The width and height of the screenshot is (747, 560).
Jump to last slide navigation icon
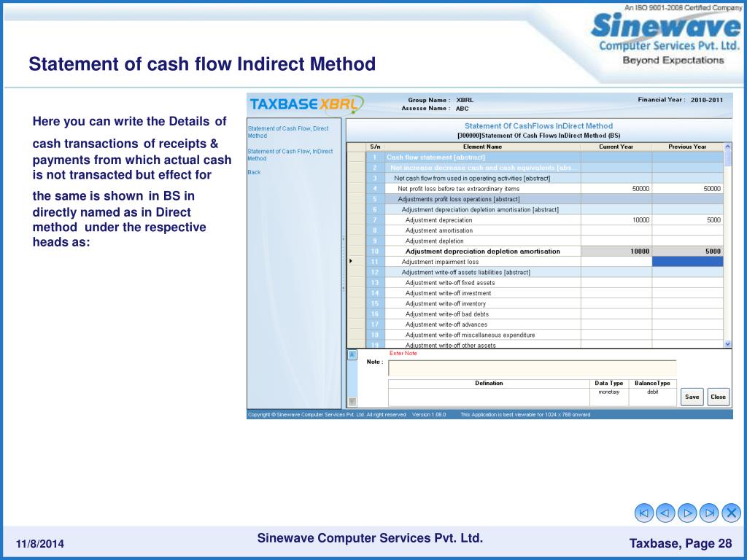[x=709, y=513]
